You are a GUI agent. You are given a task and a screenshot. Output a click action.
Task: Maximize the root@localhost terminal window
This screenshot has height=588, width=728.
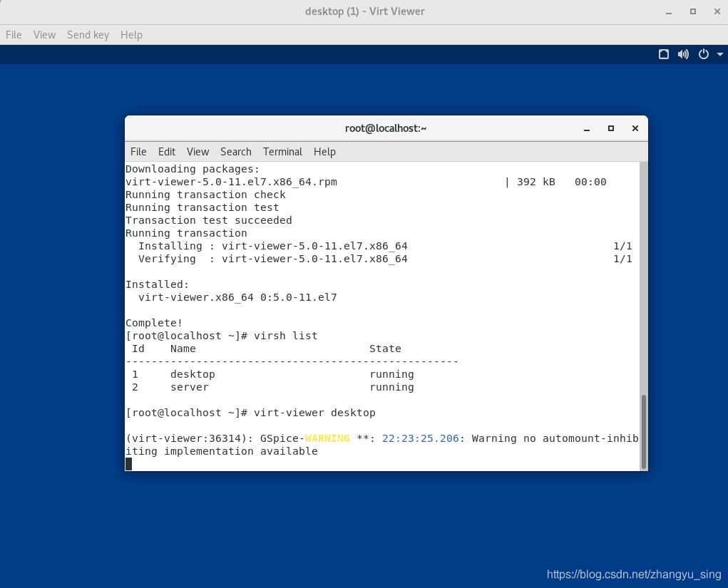click(611, 128)
